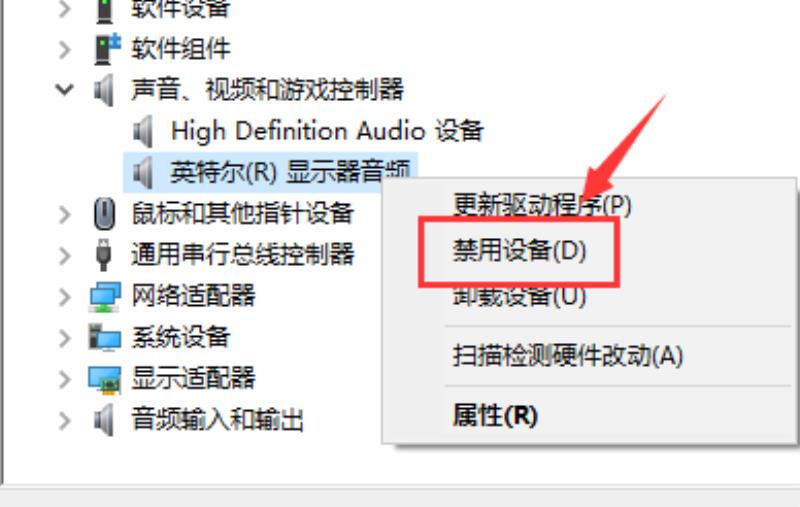Expand the 显示适配器 node

point(65,379)
